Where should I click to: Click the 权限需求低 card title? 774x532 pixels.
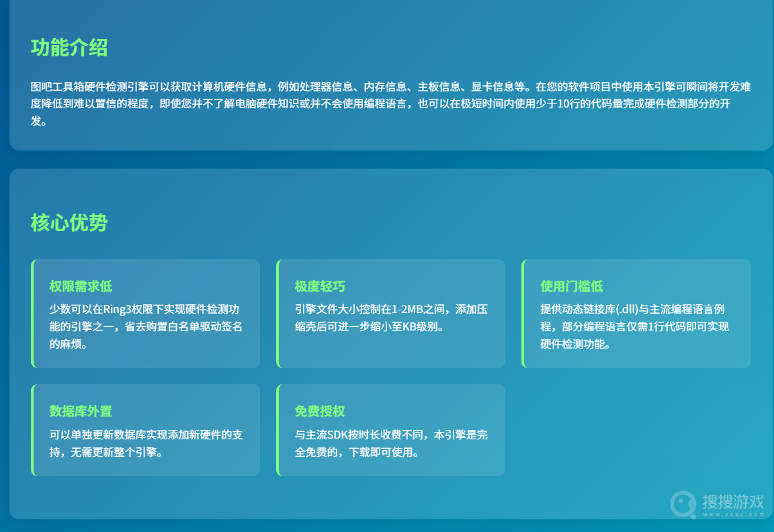[81, 286]
